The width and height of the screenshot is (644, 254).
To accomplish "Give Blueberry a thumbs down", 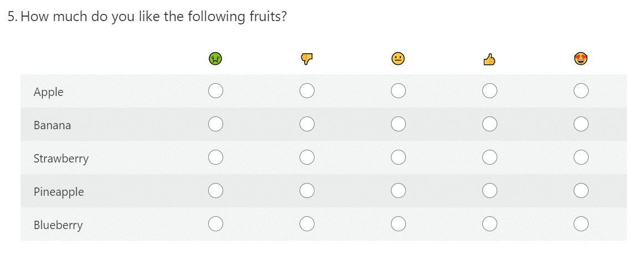I will click(x=307, y=224).
